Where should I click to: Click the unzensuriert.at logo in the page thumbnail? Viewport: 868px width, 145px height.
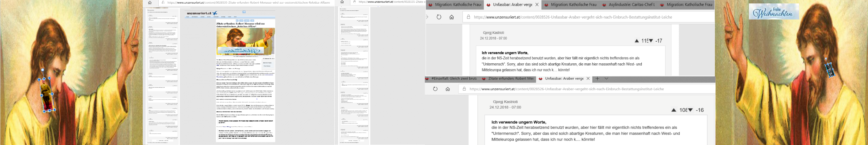coord(202,13)
